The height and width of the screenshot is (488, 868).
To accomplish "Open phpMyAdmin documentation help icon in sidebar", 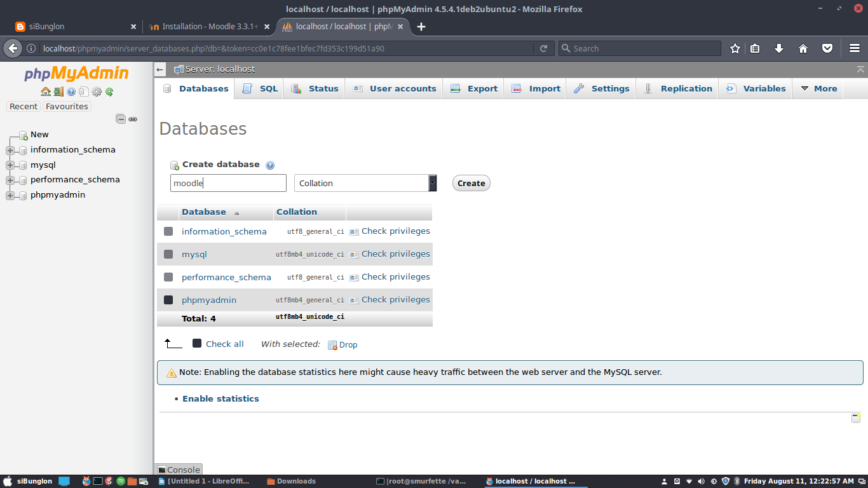I will (71, 91).
